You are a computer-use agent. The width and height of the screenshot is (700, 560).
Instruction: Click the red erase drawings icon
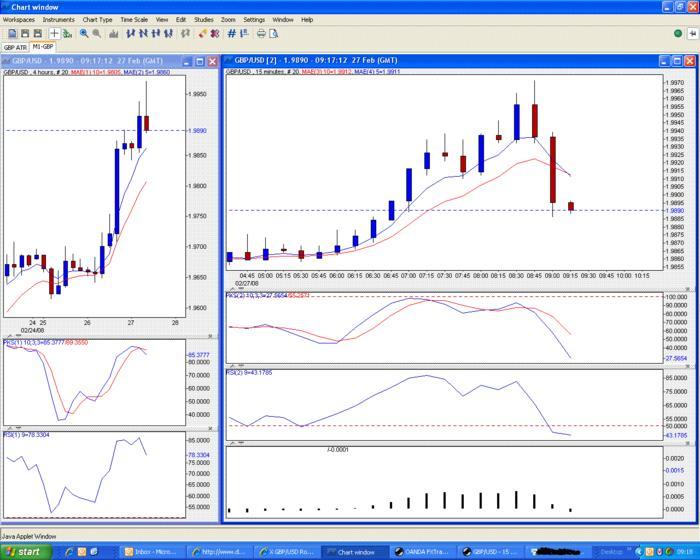pyautogui.click(x=215, y=33)
